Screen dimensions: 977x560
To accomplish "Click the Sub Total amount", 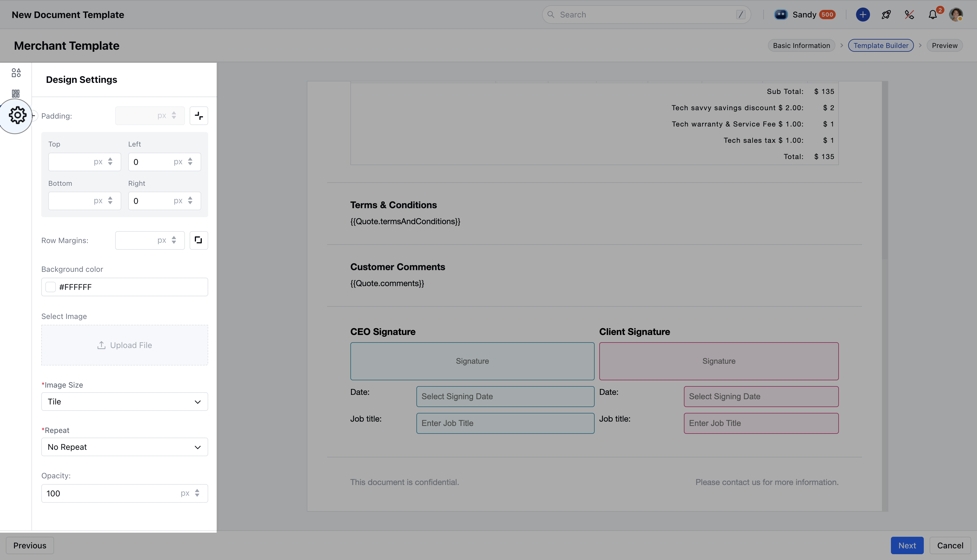I will pyautogui.click(x=824, y=92).
